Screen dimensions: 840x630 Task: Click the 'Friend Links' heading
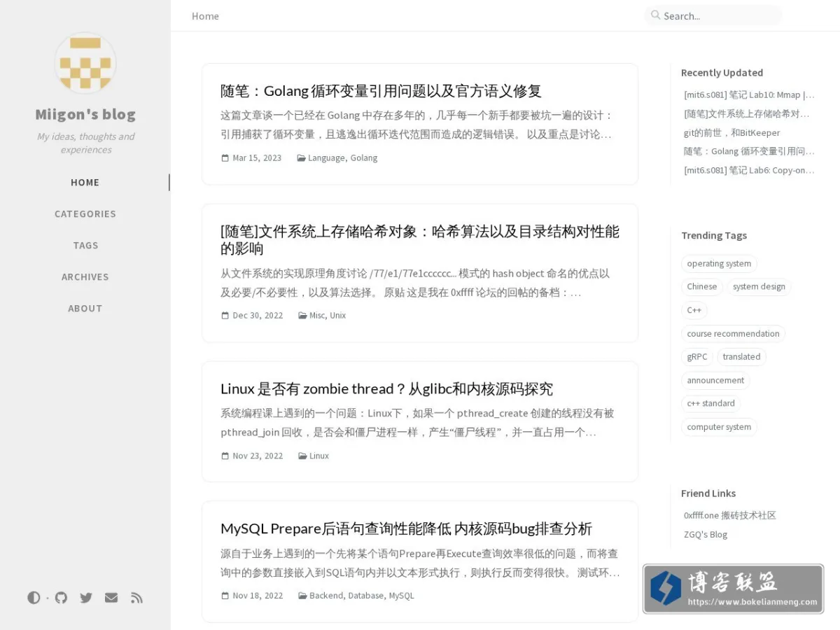pos(708,493)
